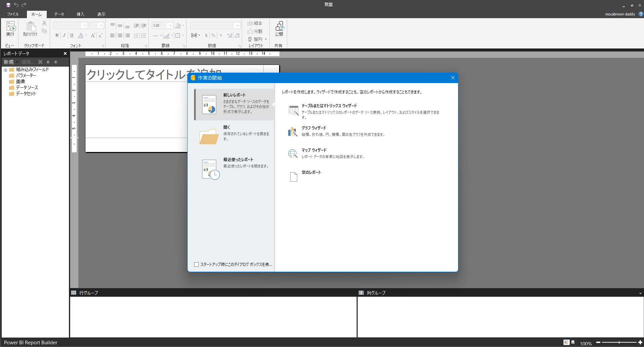The width and height of the screenshot is (644, 347).
Task: Select the 表示 (View) ribbon tab
Action: [x=101, y=14]
